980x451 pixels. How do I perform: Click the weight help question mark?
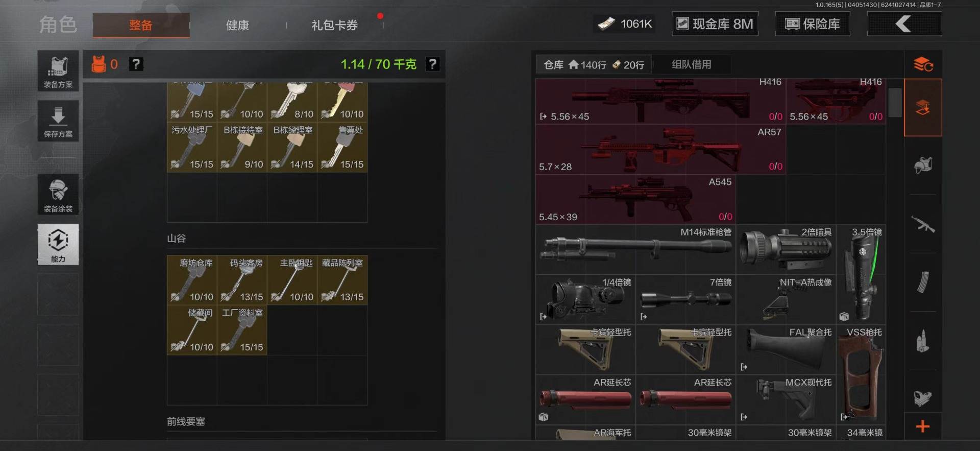[432, 64]
